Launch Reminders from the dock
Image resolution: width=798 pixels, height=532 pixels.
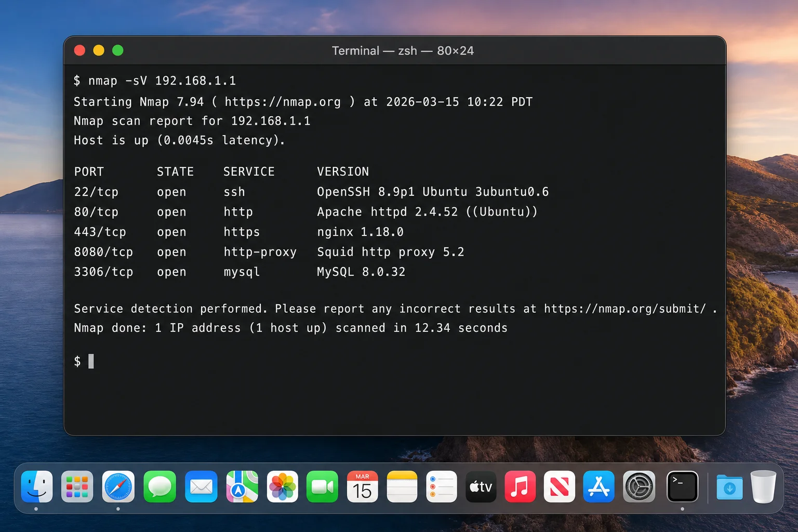(442, 487)
